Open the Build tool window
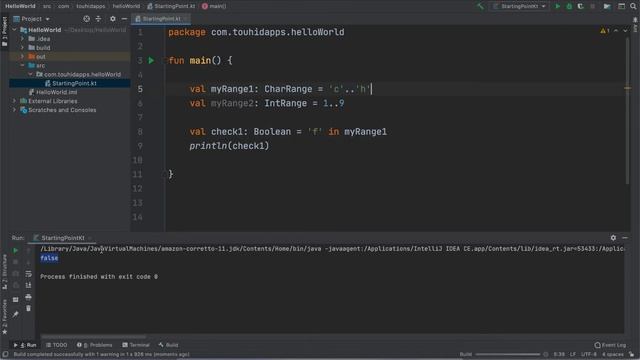640x360 pixels. coord(168,345)
